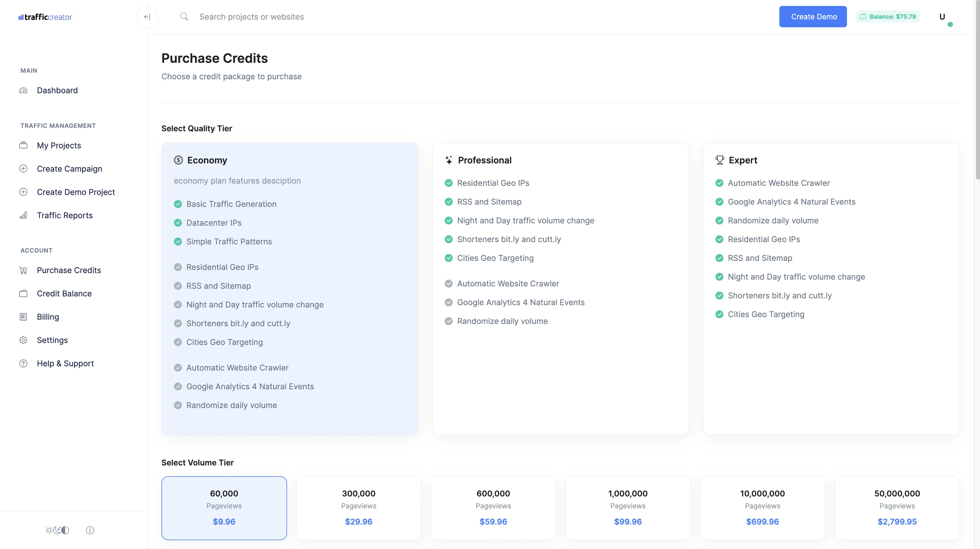Click Professional's "RSS and Sitemap" feature

(489, 202)
